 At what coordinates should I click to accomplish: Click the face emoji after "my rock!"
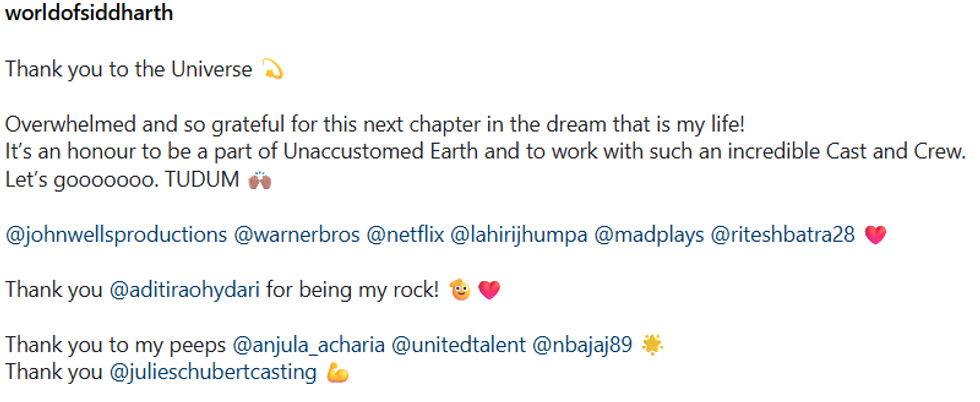[459, 291]
